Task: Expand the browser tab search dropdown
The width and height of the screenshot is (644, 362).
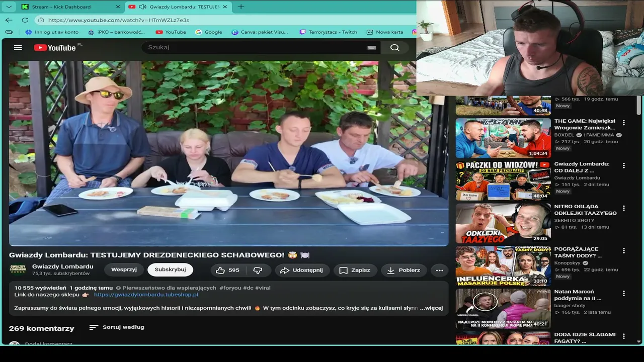Action: point(9,7)
